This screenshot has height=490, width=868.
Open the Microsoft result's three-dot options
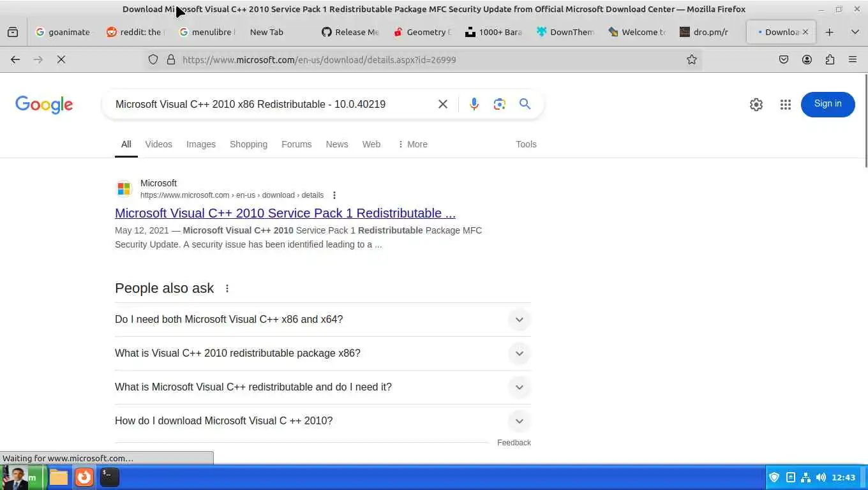click(x=334, y=195)
